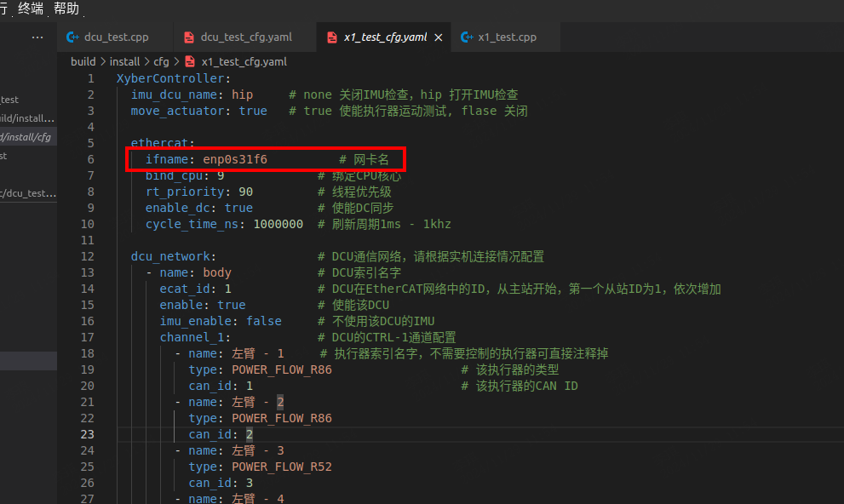
Task: Click line number 23 in the gutter
Action: [x=88, y=434]
